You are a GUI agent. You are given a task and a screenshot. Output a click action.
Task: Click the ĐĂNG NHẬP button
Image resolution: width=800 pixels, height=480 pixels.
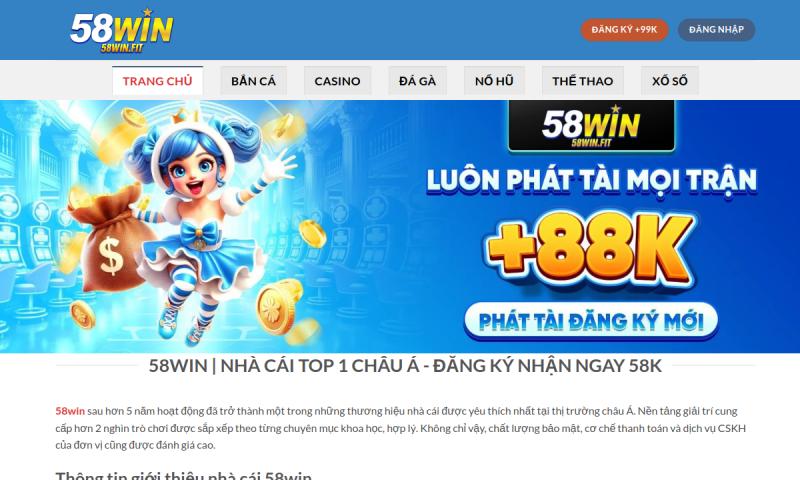[716, 30]
